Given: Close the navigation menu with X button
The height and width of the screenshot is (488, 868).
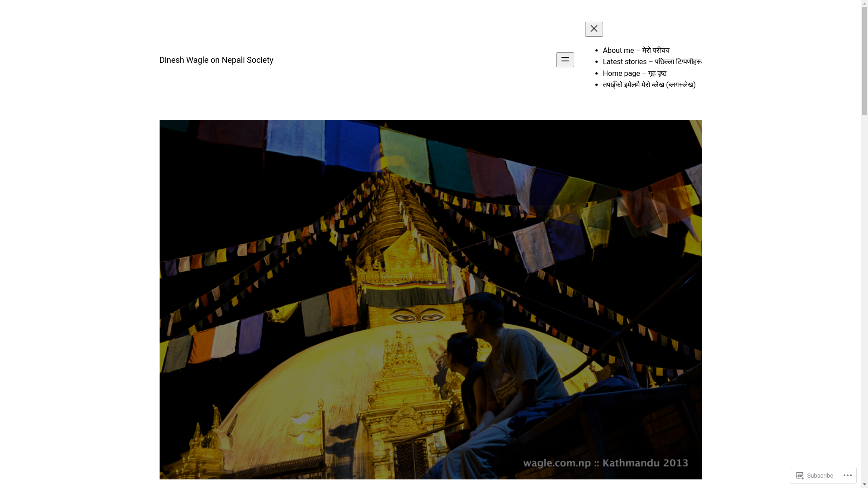Looking at the screenshot, I should click(x=594, y=29).
